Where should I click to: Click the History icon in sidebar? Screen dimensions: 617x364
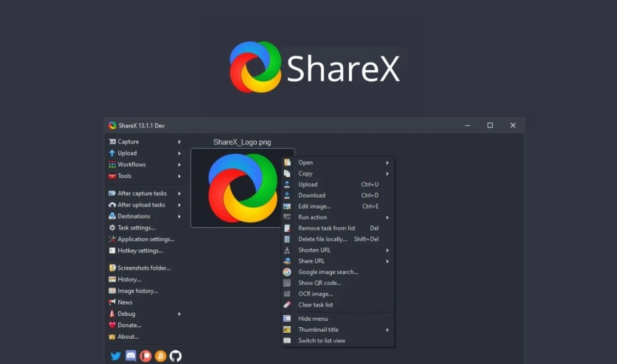point(112,280)
